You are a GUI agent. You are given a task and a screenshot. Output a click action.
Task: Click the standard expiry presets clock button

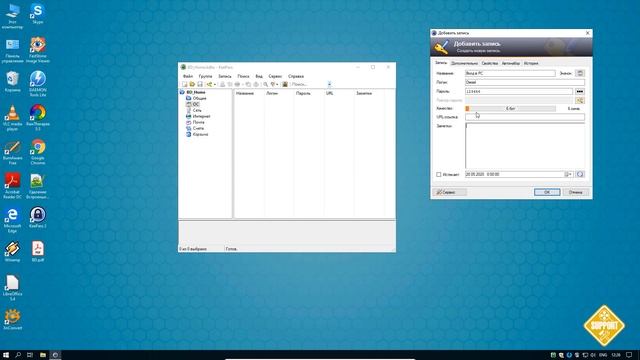[x=580, y=174]
